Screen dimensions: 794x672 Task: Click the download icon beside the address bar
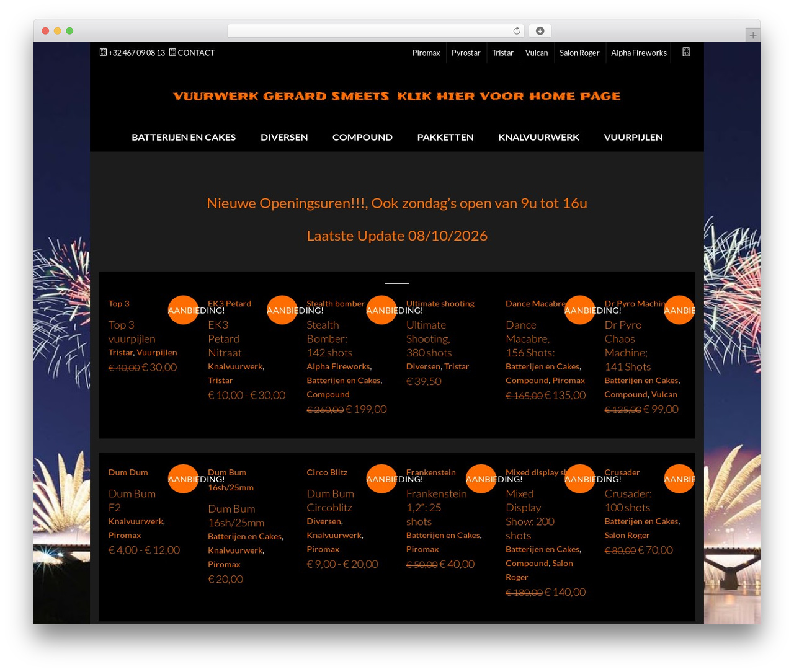click(540, 31)
